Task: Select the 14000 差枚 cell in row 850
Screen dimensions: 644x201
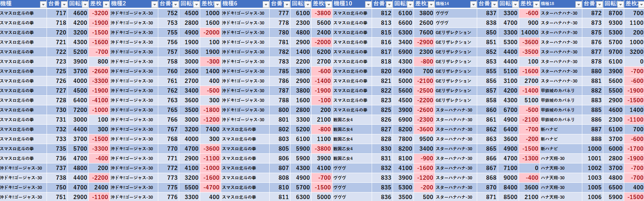Action: click(x=529, y=33)
